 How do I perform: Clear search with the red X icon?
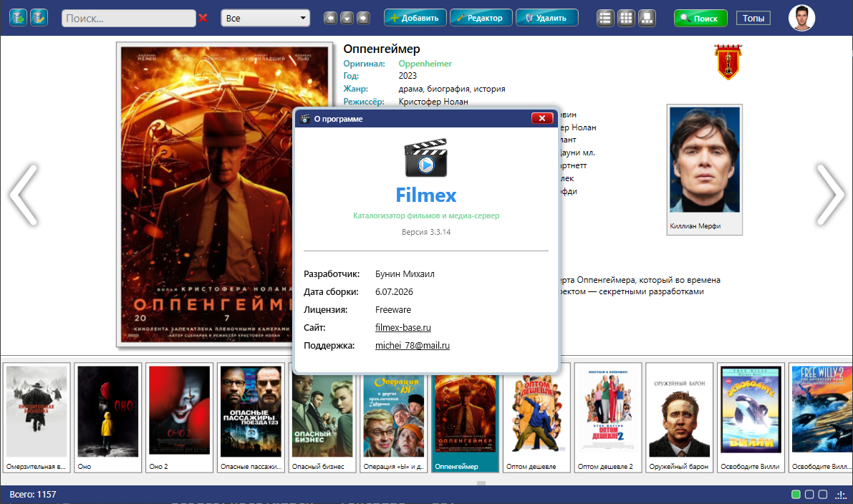pyautogui.click(x=203, y=18)
